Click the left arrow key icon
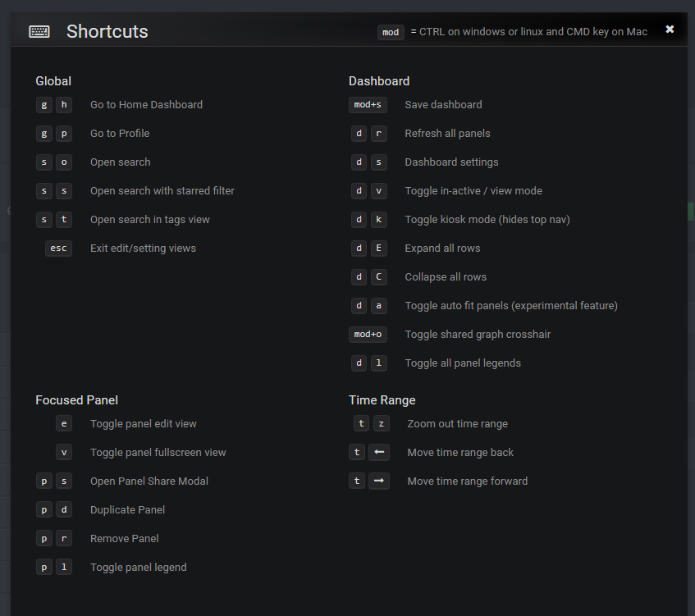695x616 pixels. pyautogui.click(x=378, y=453)
